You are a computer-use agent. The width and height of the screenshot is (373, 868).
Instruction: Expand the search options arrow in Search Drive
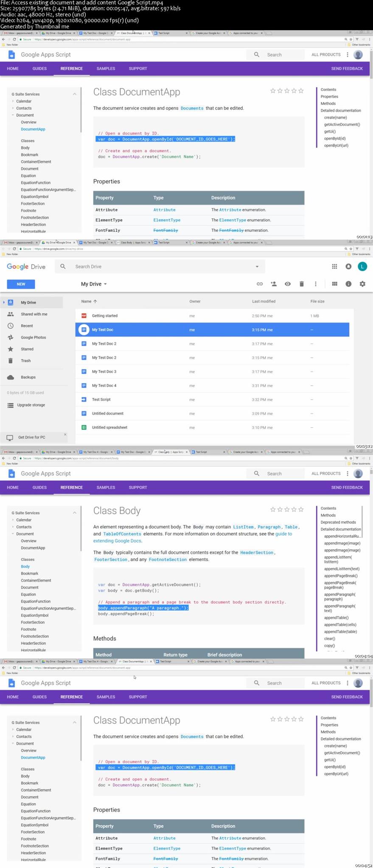click(x=257, y=267)
